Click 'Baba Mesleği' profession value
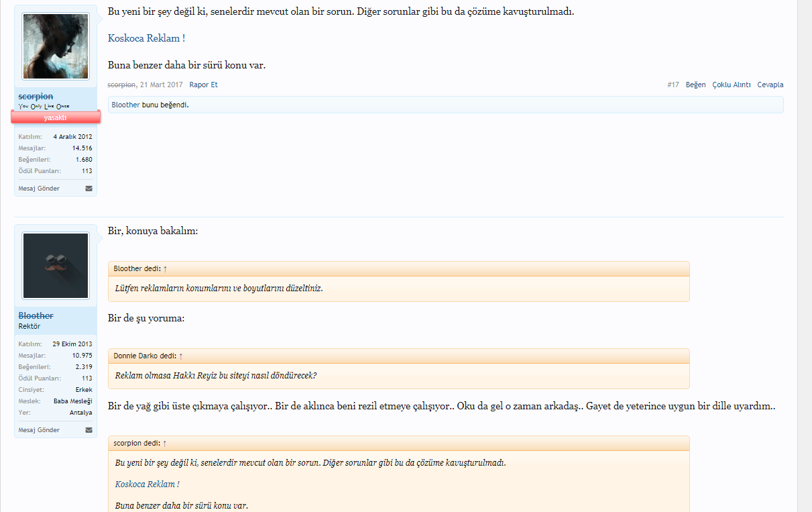Viewport: 812px width, 512px height. [x=73, y=401]
